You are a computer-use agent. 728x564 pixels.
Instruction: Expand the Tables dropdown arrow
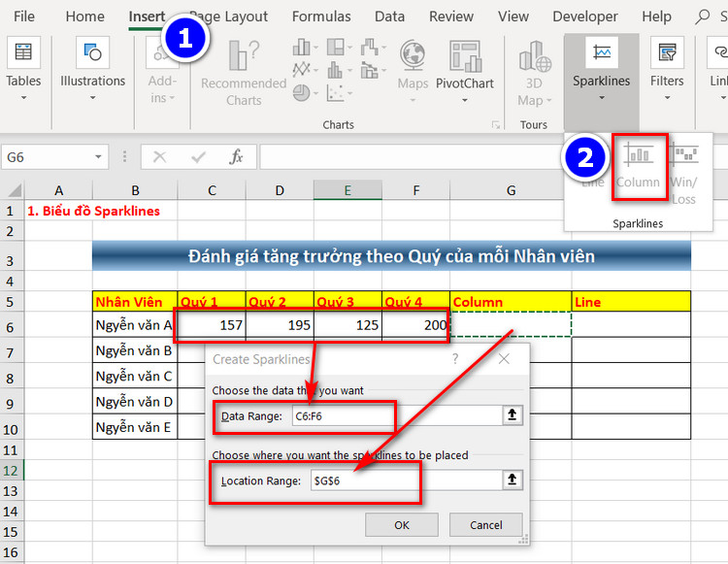(23, 98)
